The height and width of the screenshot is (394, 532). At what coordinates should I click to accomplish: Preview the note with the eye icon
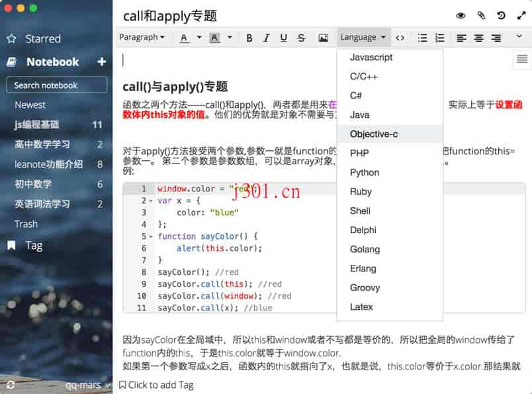[461, 15]
